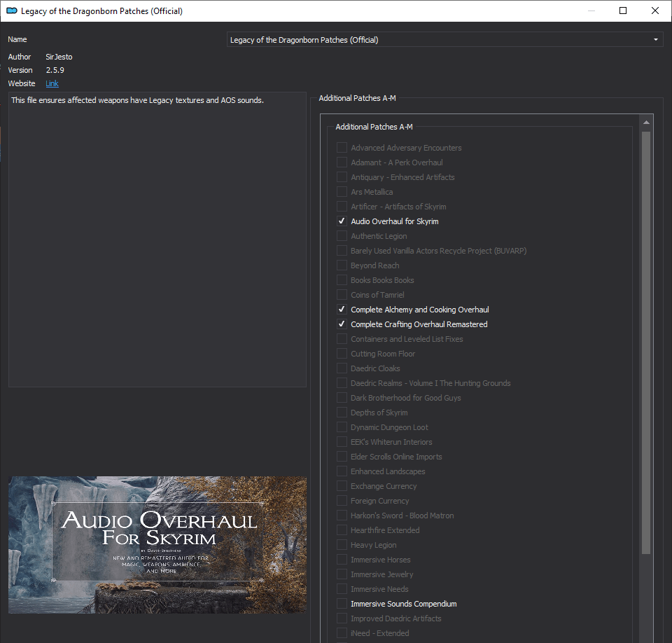The width and height of the screenshot is (672, 643).
Task: Enable the Beyond Reach patch
Action: (x=342, y=265)
